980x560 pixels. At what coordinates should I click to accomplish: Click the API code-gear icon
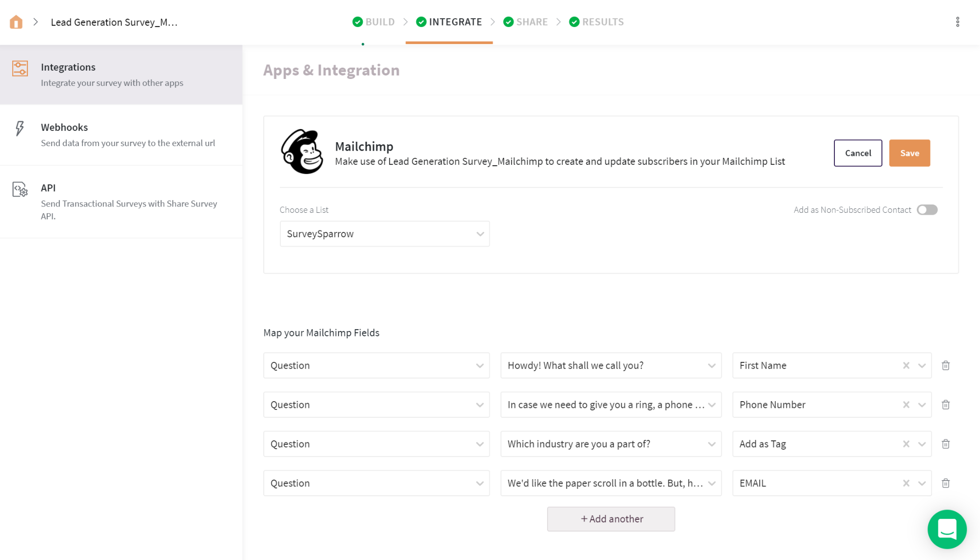point(20,189)
